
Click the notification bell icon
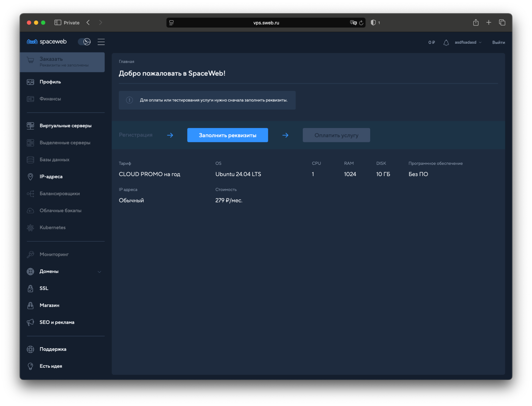point(446,43)
